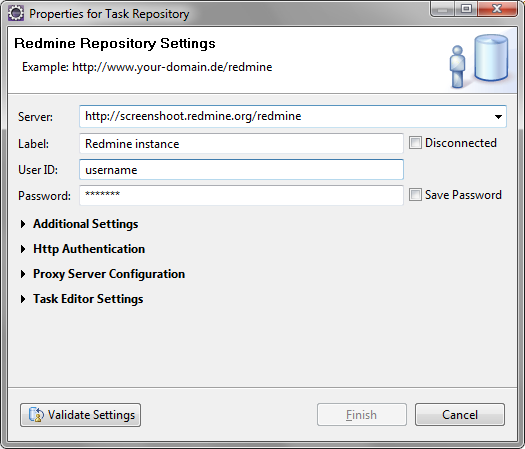The width and height of the screenshot is (525, 449).
Task: Enable the Disconnected checkbox
Action: (x=415, y=143)
